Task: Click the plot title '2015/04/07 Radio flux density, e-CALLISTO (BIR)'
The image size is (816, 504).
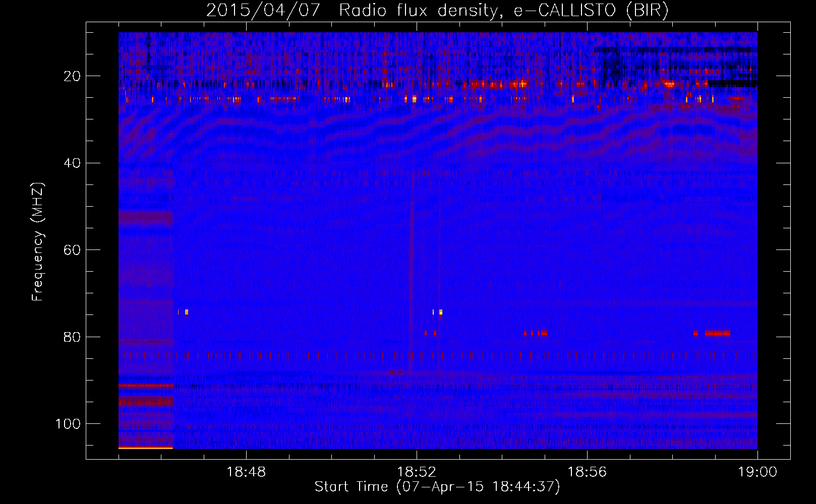Action: click(x=437, y=11)
